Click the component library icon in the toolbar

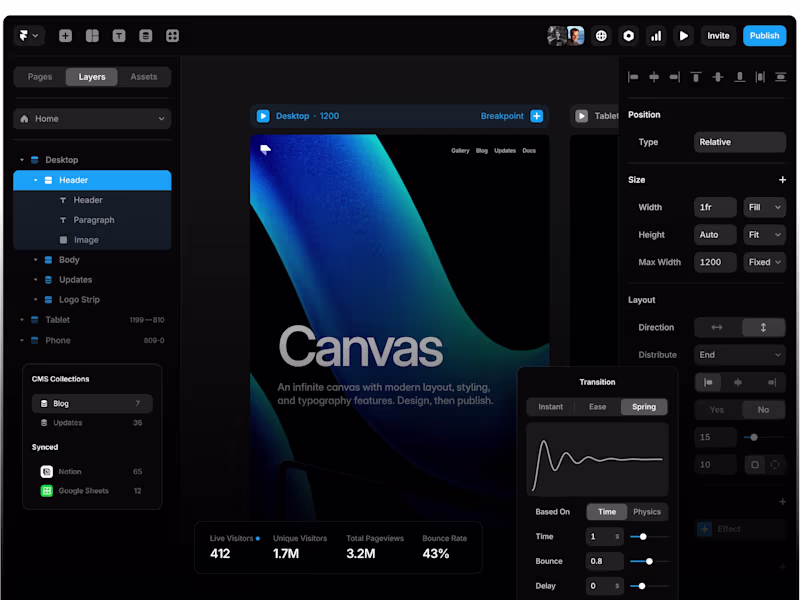pos(172,35)
